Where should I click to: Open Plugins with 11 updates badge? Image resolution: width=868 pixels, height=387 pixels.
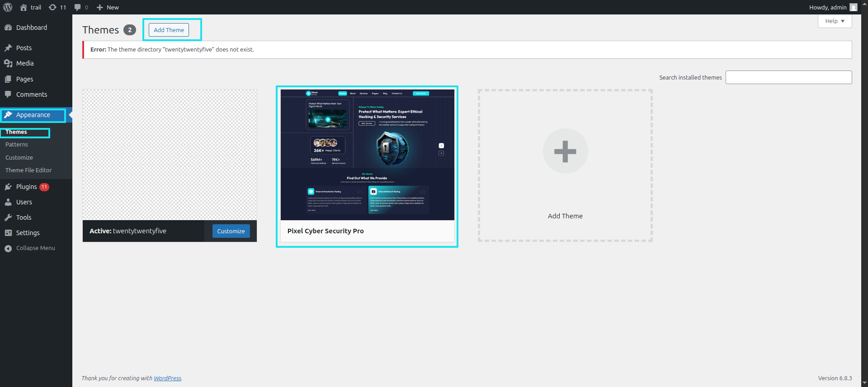(27, 187)
